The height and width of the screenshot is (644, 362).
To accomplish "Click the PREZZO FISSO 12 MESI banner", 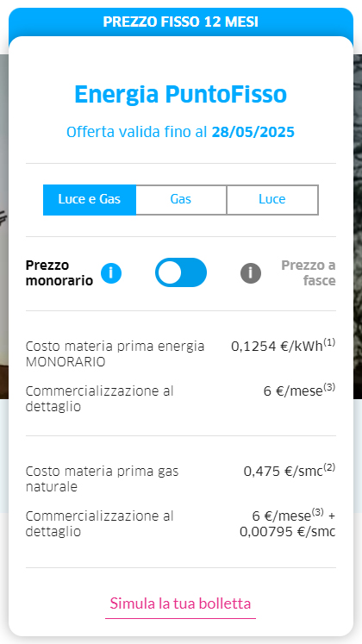I will coord(181,22).
